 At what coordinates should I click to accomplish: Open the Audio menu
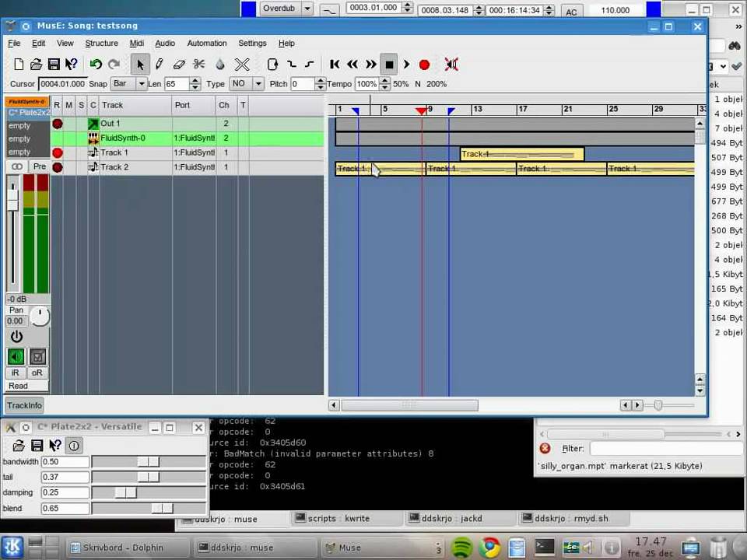tap(165, 44)
